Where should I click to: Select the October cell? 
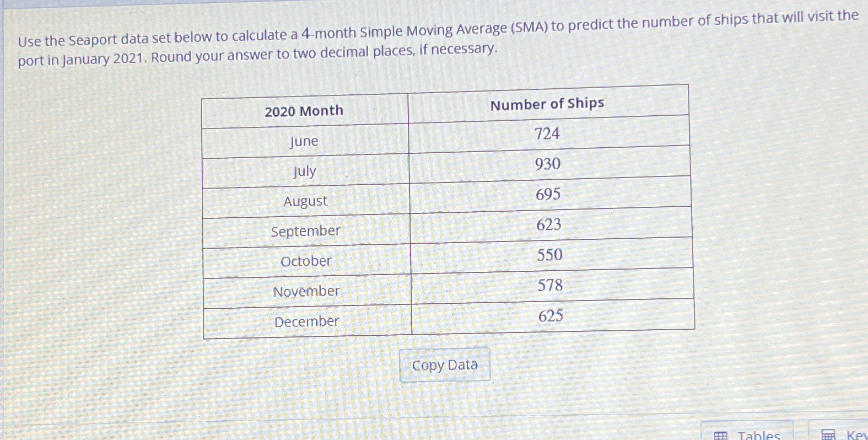[306, 261]
